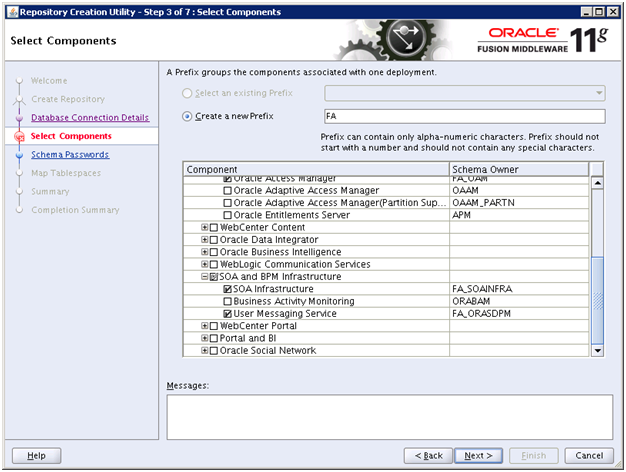Click the Select Components step in sidebar
The image size is (626, 472).
coord(71,136)
